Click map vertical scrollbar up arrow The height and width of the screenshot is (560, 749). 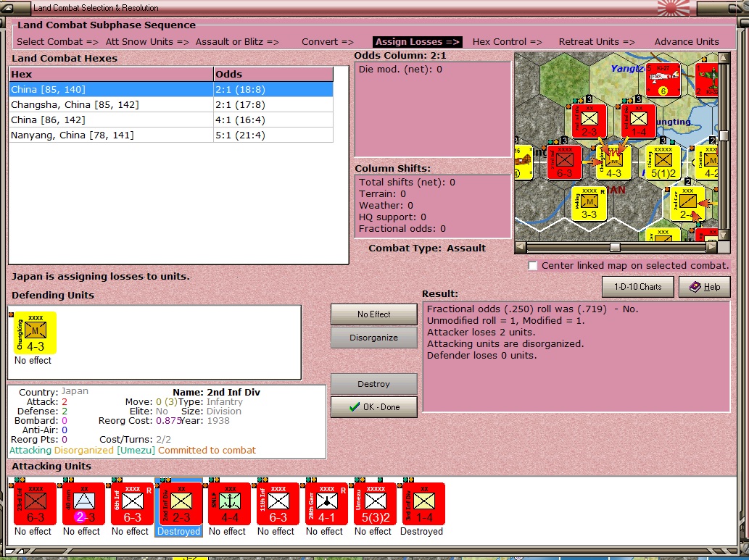click(x=724, y=58)
